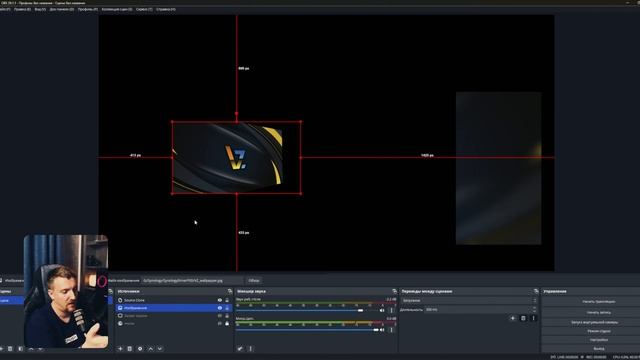Image resolution: width=640 pixels, height=360 pixels.
Task: Open the Вид menu
Action: pos(40,9)
